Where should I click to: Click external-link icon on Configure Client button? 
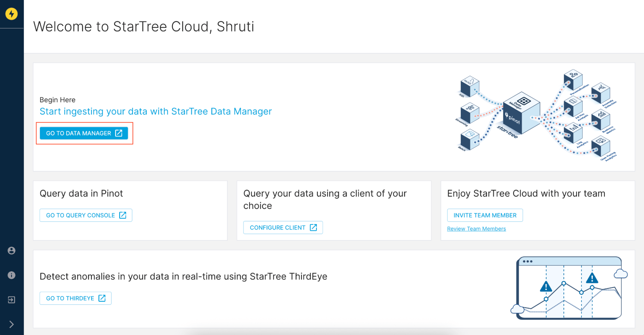313,228
